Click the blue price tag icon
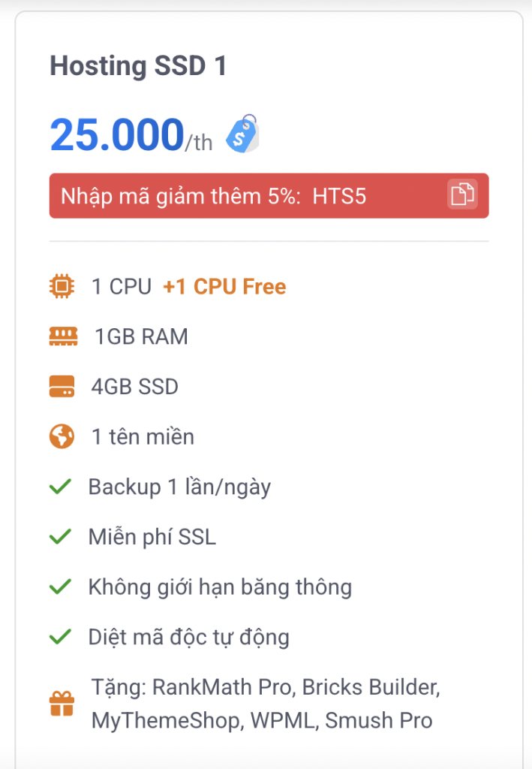Viewport: 532px width, 769px height. coord(242,134)
